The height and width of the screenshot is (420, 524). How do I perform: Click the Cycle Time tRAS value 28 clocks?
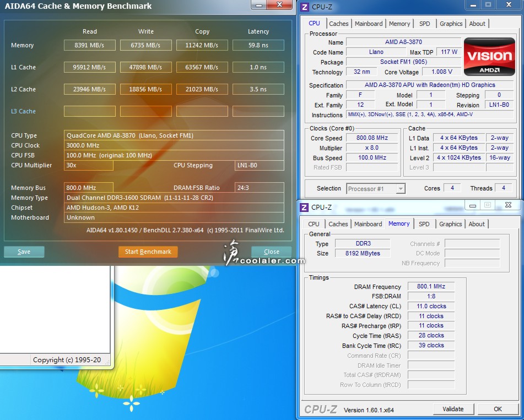tap(431, 336)
